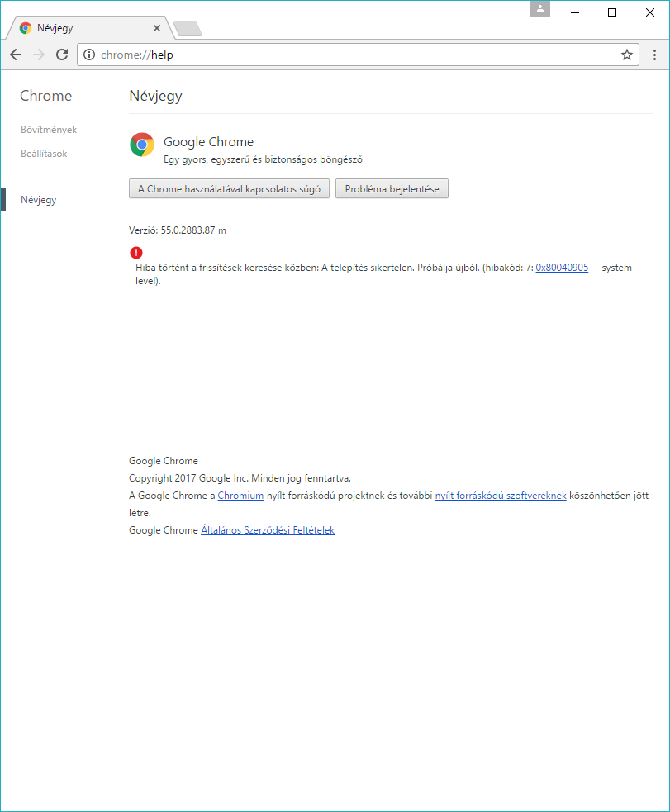Go back using the back arrow

coord(16,55)
